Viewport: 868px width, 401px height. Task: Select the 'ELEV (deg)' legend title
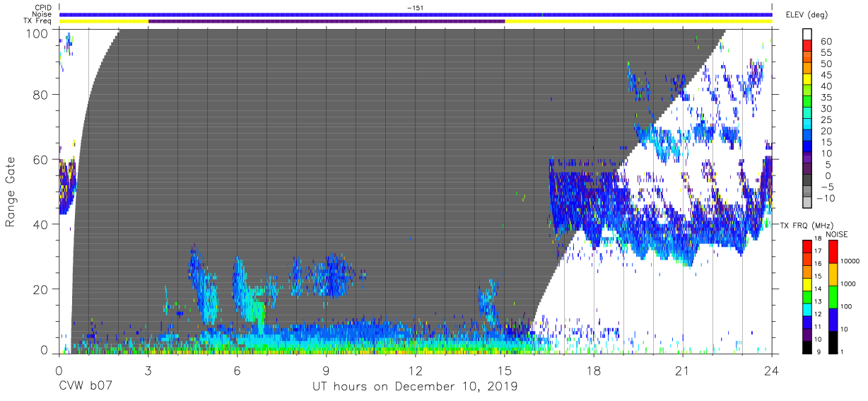pyautogui.click(x=807, y=14)
